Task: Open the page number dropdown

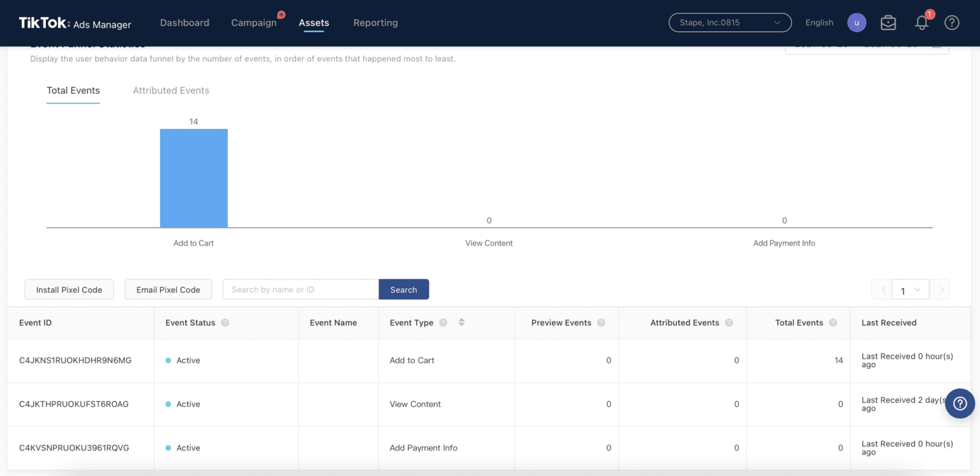Action: 910,290
